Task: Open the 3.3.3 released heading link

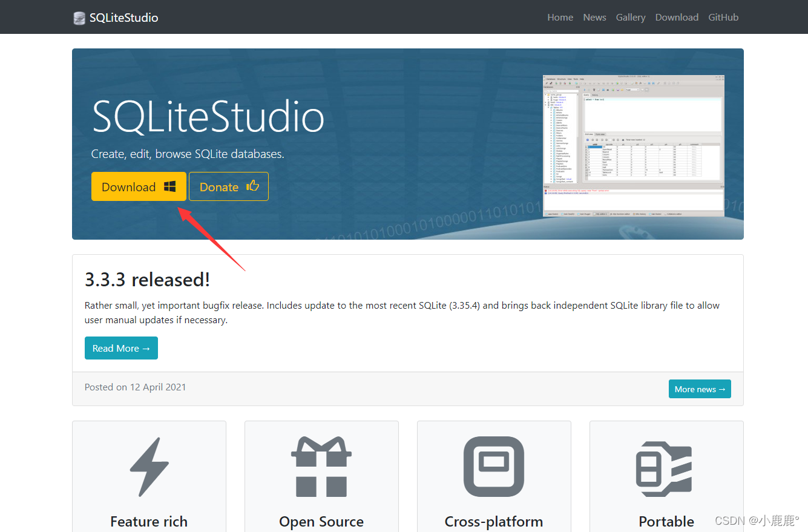Action: (148, 279)
